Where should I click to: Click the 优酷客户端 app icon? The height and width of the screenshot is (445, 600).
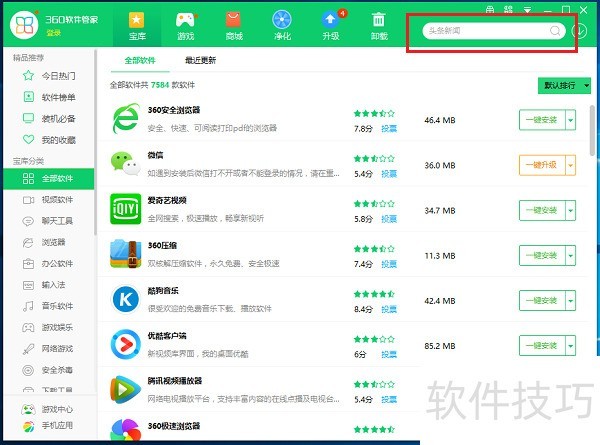tap(126, 344)
